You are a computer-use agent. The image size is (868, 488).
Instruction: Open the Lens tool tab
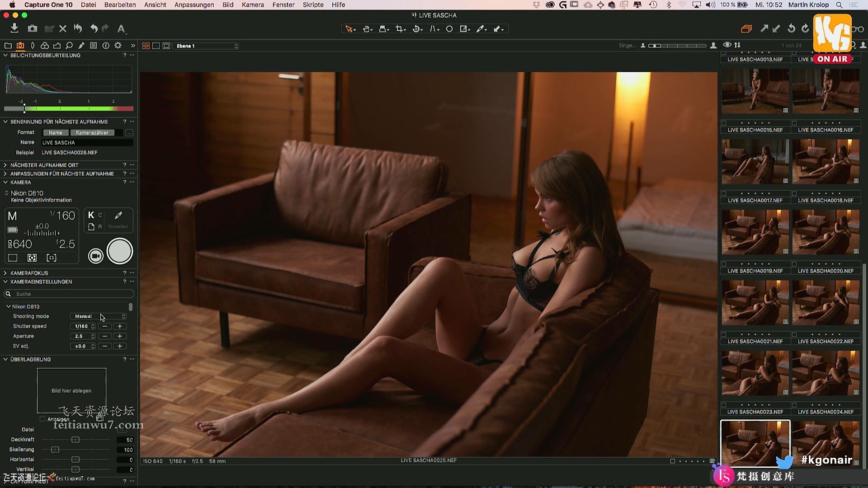(33, 46)
